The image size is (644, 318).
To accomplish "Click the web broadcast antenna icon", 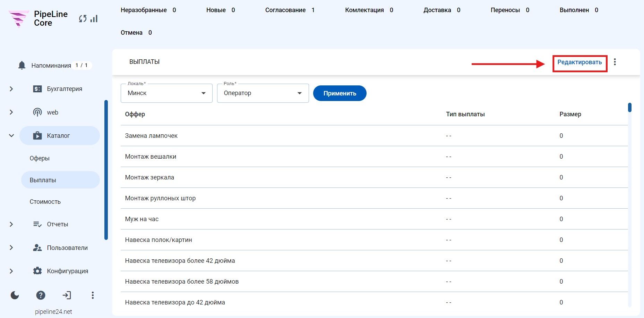I will [37, 112].
